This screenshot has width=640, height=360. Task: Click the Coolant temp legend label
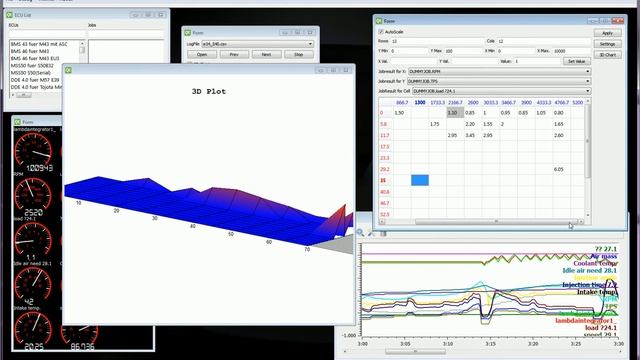595,263
